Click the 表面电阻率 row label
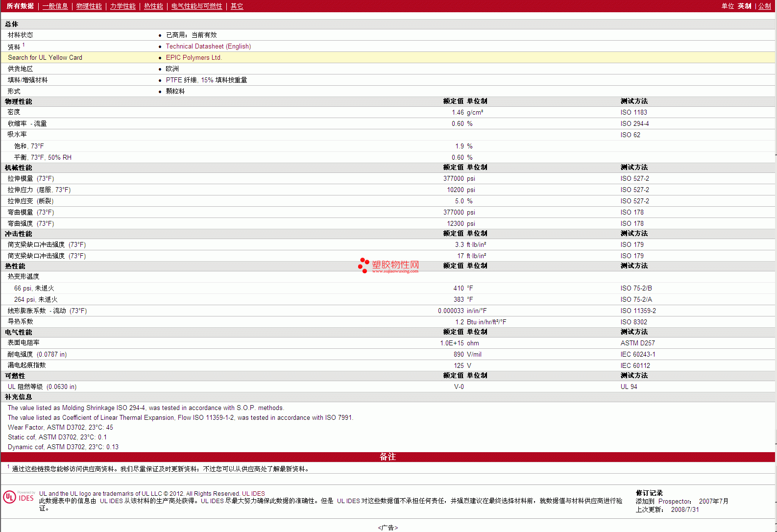 [24, 342]
